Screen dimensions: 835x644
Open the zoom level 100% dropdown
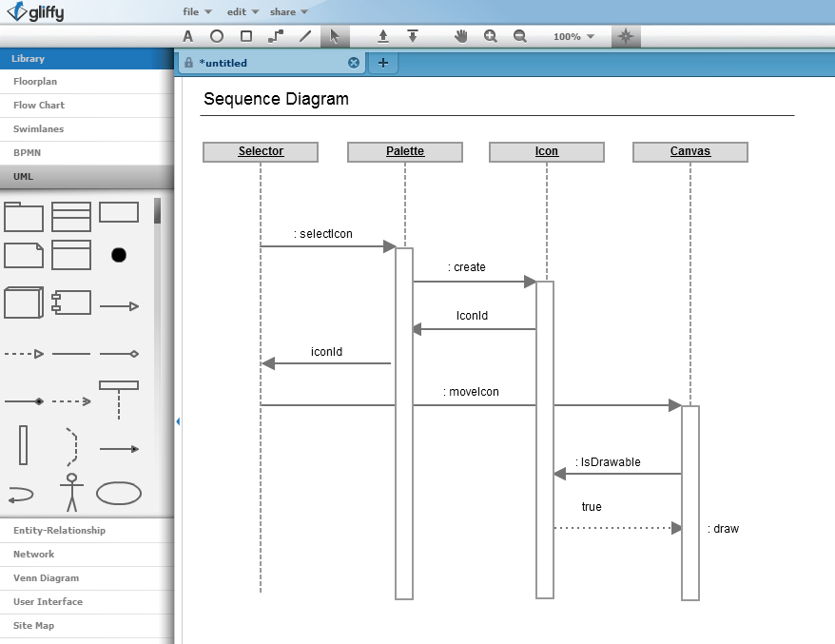573,36
